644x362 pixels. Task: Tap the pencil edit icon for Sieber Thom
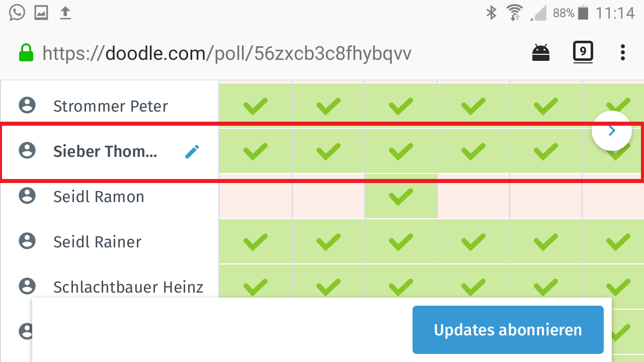click(x=192, y=151)
